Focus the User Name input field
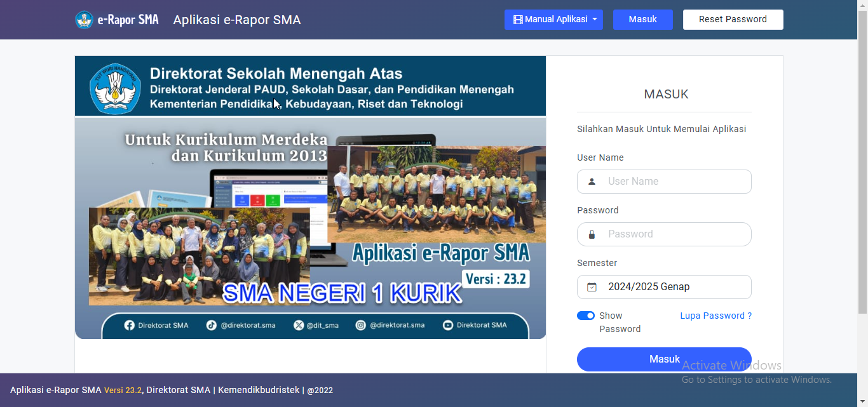868x407 pixels. tap(664, 182)
